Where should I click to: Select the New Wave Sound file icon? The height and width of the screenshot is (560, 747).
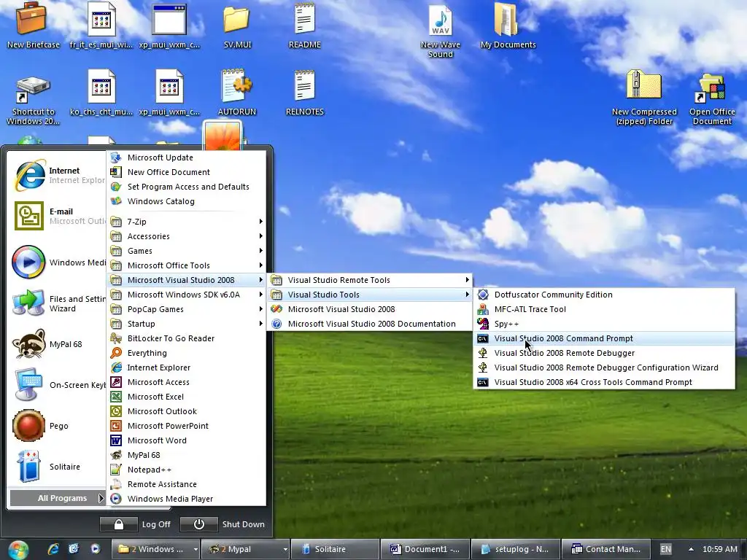pos(440,29)
